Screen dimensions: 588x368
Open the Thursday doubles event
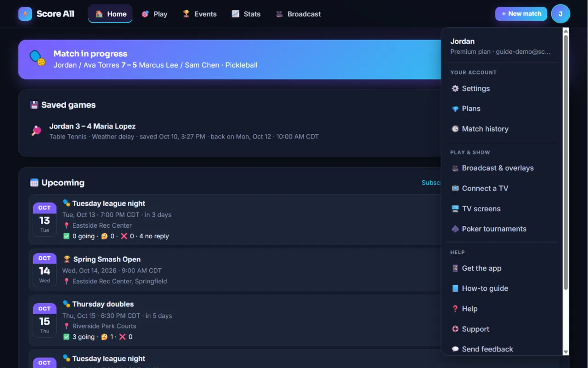235,320
